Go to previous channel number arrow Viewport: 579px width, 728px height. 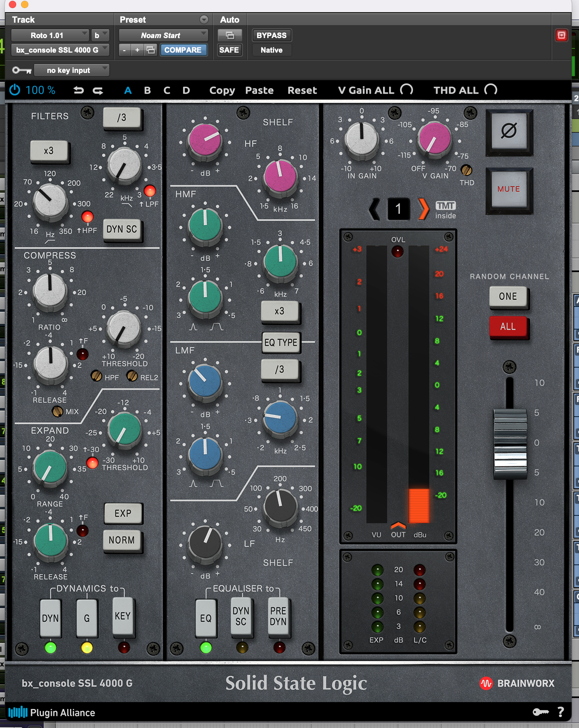tap(375, 209)
